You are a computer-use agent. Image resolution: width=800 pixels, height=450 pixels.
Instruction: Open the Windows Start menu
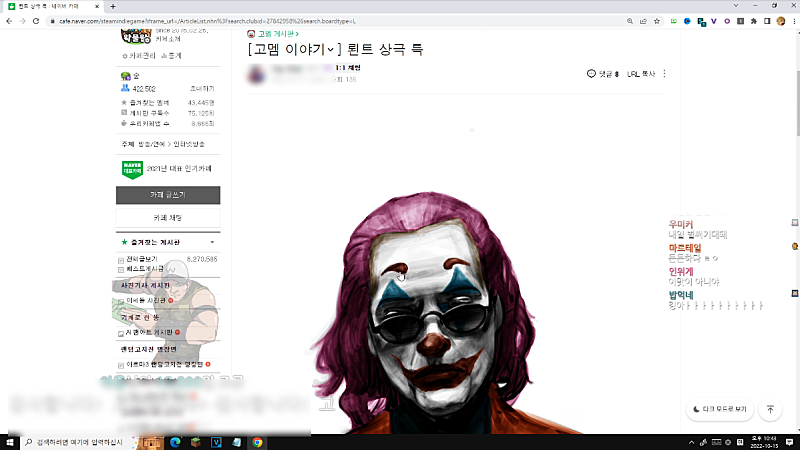point(9,442)
